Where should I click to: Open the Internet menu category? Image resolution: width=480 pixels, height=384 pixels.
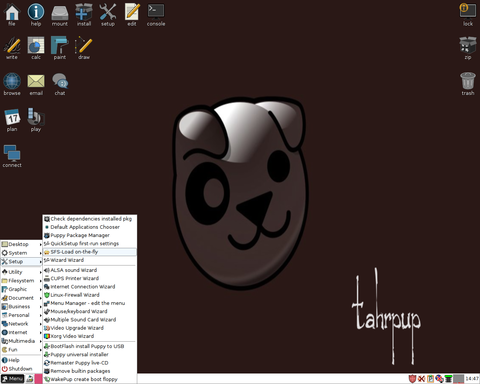(22, 332)
